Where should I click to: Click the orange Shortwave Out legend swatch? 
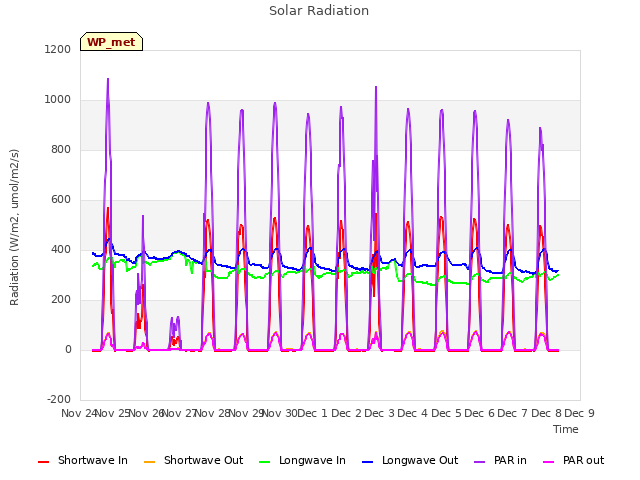[x=149, y=462]
